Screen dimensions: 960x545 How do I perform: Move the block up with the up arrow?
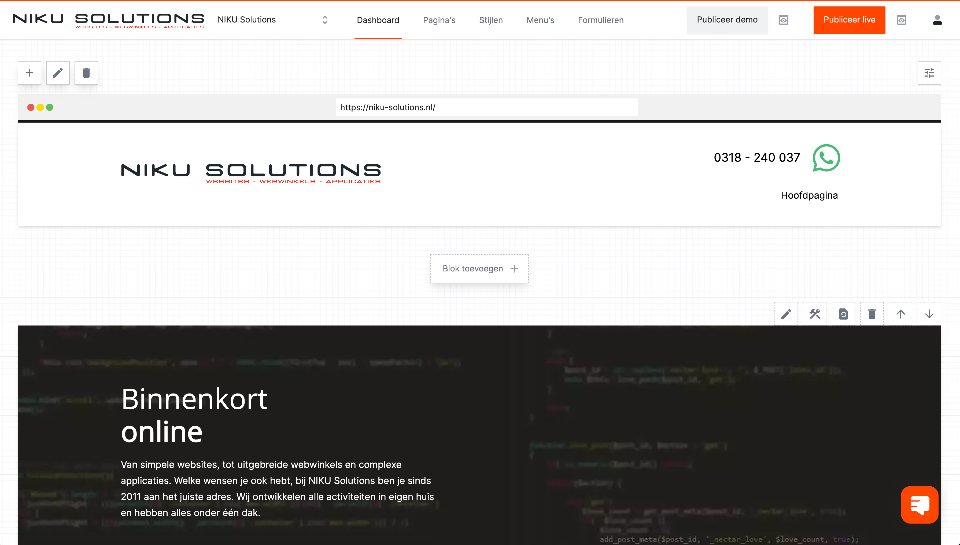pos(901,314)
